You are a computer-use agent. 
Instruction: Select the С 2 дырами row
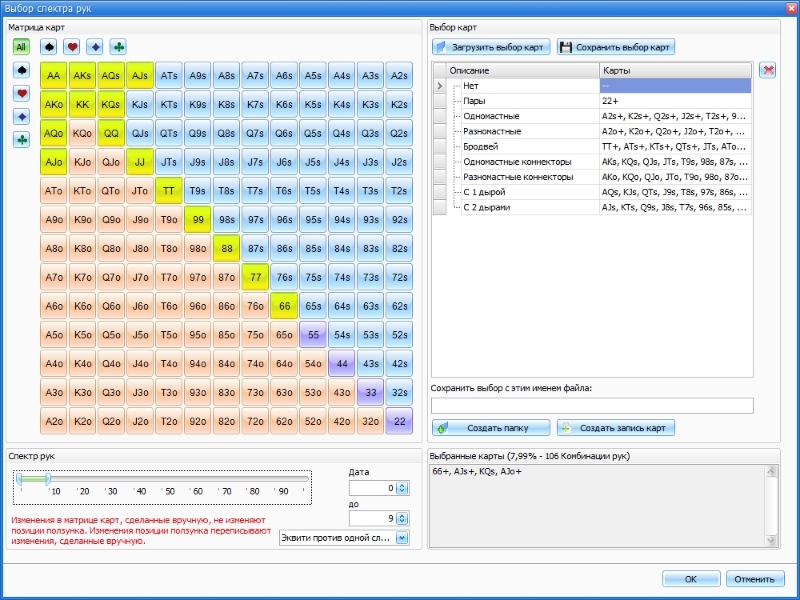592,207
